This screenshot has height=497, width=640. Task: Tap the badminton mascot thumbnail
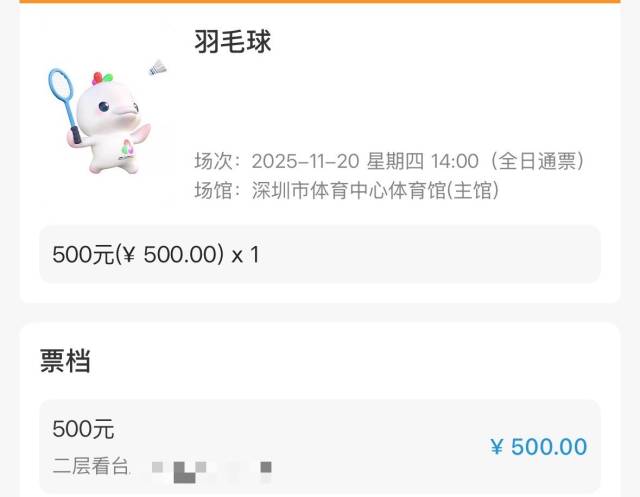[x=108, y=118]
